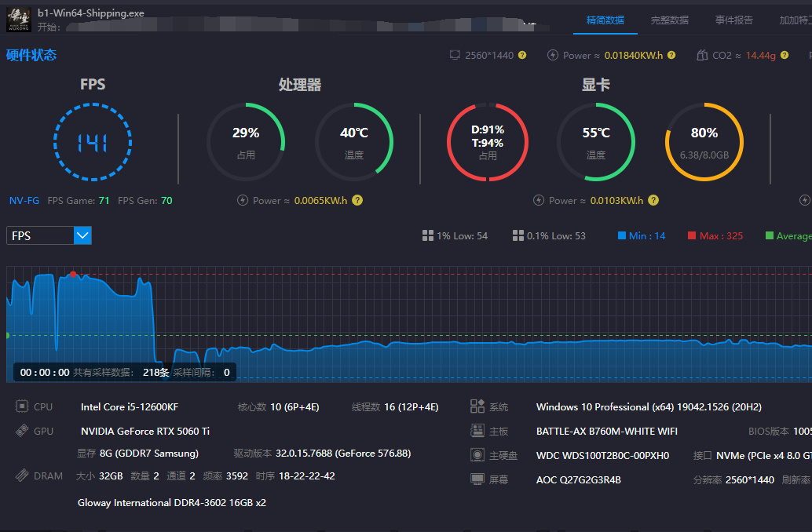Viewport: 812px width, 532px height.
Task: Click the Windows 10 Professional system text
Action: [649, 406]
